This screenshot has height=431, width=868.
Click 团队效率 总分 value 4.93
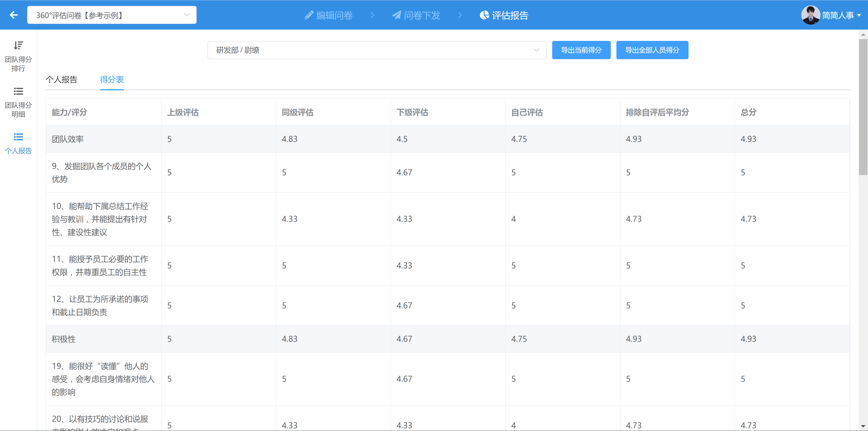[x=748, y=139]
